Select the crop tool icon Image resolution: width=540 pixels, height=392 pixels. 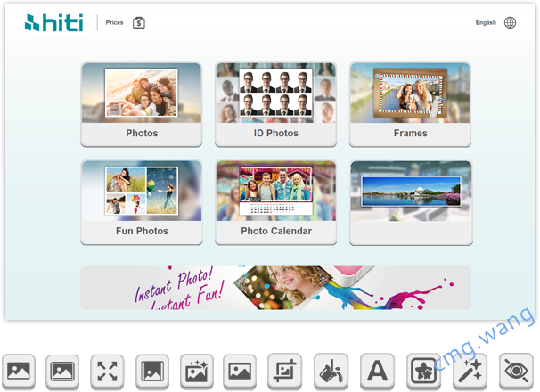pos(286,371)
